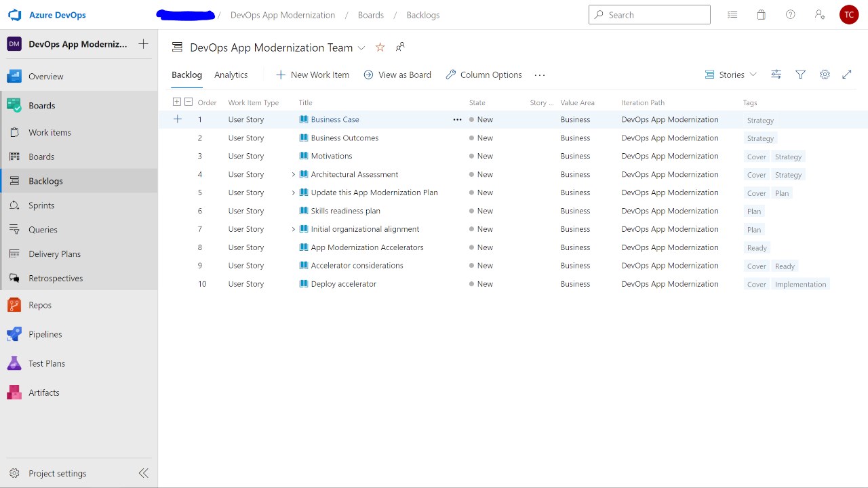Expand all backlog rows plus icon
The width and height of the screenshot is (868, 488).
click(x=177, y=102)
